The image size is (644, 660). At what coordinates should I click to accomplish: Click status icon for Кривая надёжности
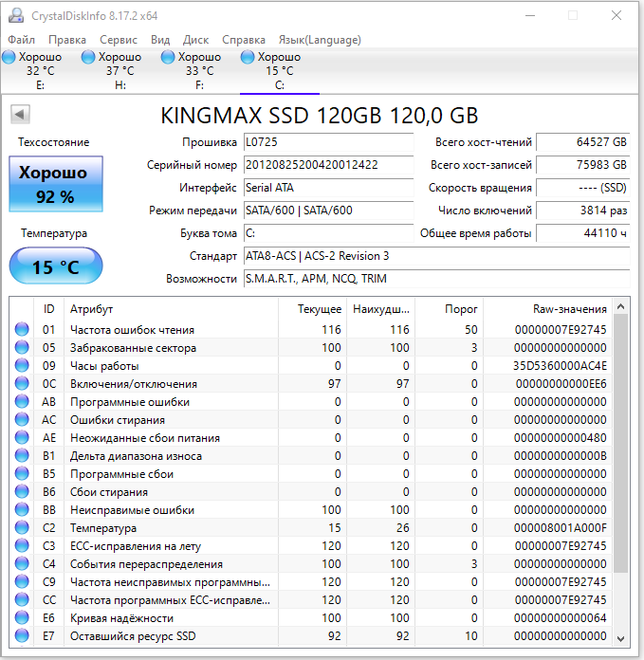click(x=22, y=617)
